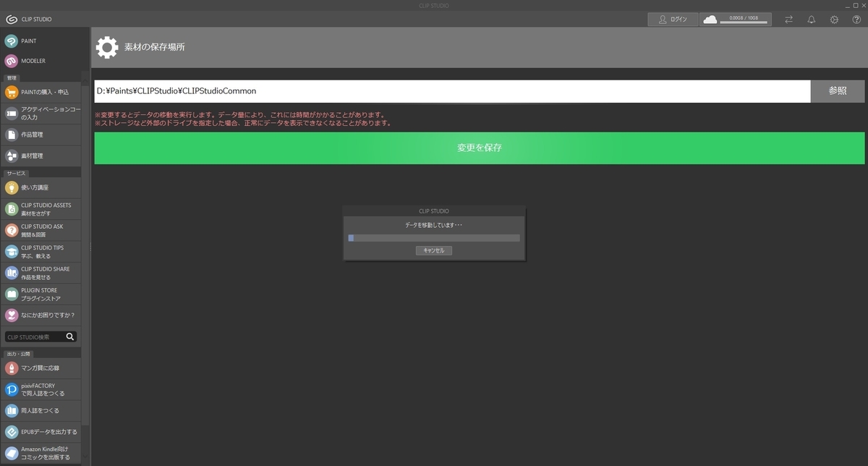868x466 pixels.
Task: Click the search magnifier icon
Action: click(70, 336)
